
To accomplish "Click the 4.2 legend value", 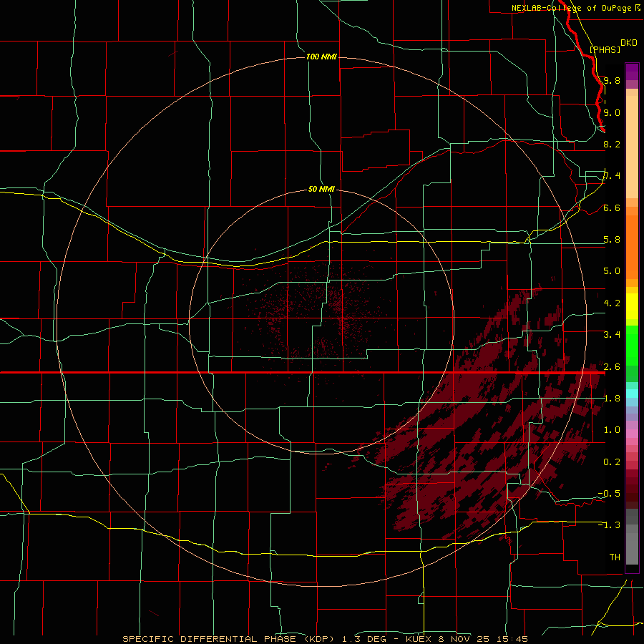I will tap(612, 303).
